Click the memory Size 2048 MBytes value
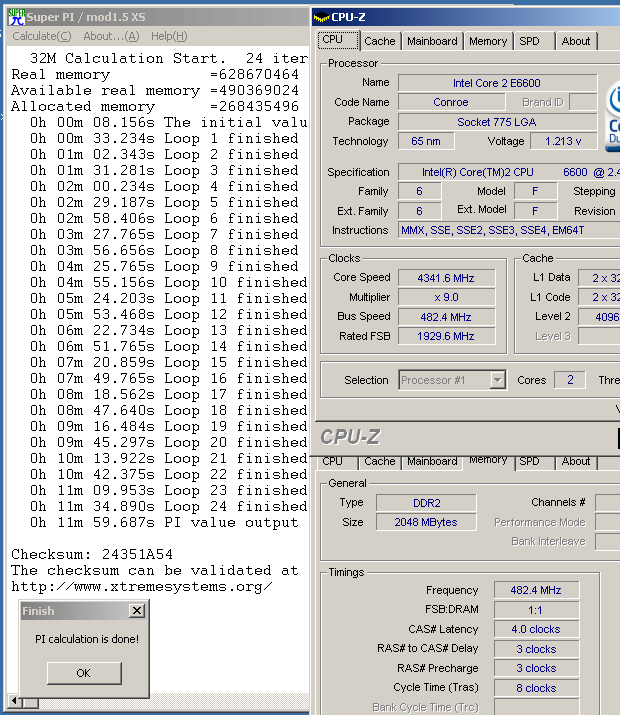Screen dimensions: 620x715 pyautogui.click(x=426, y=522)
